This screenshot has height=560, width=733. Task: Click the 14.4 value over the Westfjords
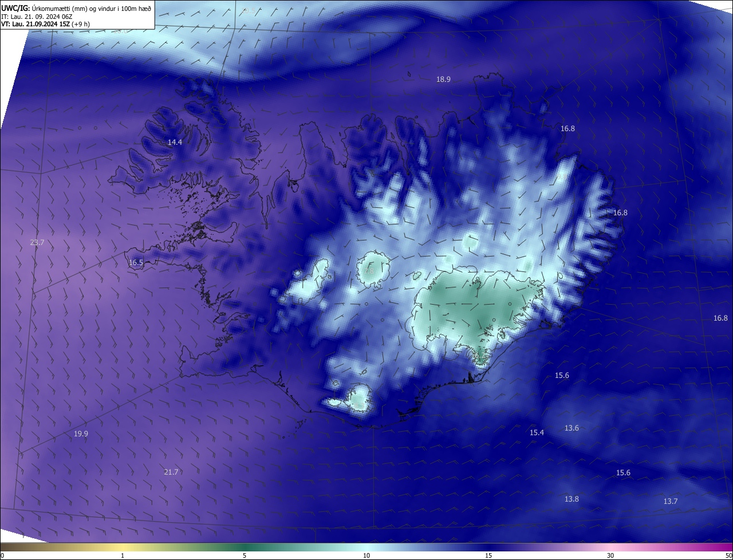(175, 142)
